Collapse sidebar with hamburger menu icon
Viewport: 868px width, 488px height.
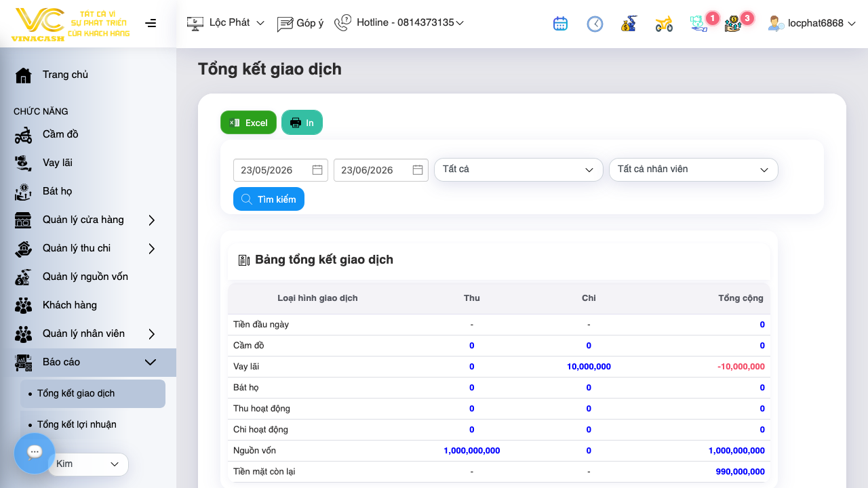pyautogui.click(x=151, y=23)
